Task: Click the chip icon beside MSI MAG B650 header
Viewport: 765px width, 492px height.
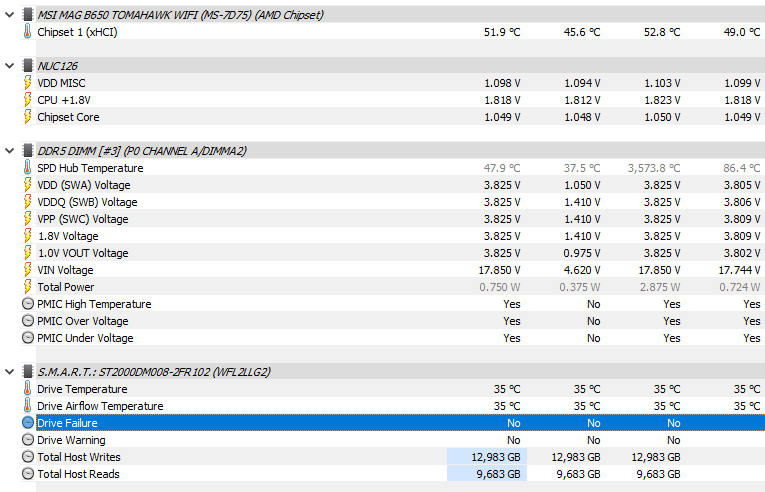Action: point(28,15)
